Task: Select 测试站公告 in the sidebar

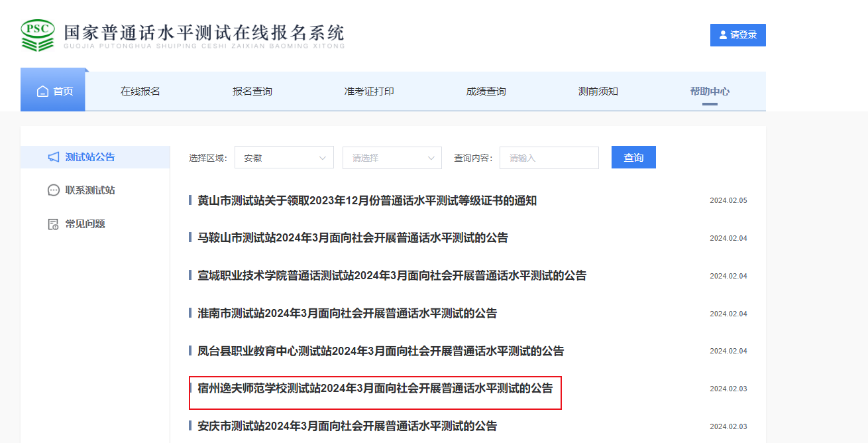Action: (x=95, y=157)
